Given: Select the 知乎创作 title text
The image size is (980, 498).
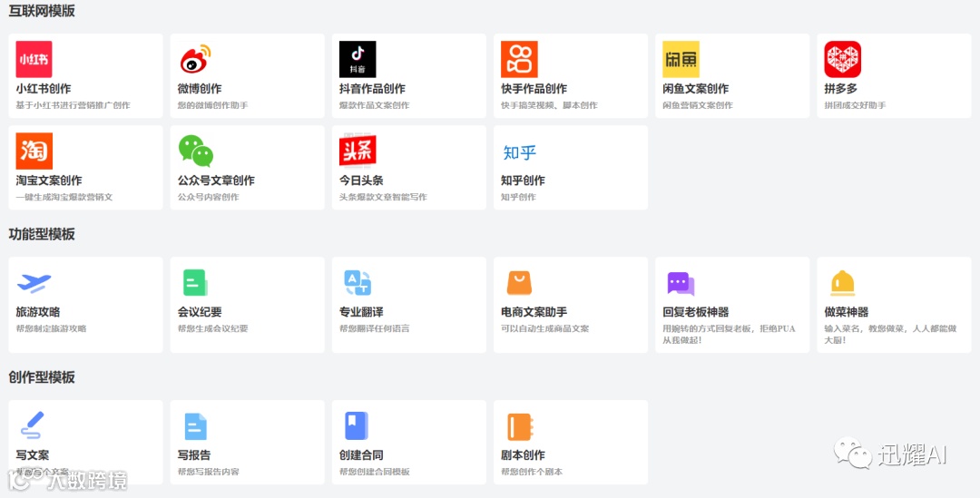Looking at the screenshot, I should point(524,181).
